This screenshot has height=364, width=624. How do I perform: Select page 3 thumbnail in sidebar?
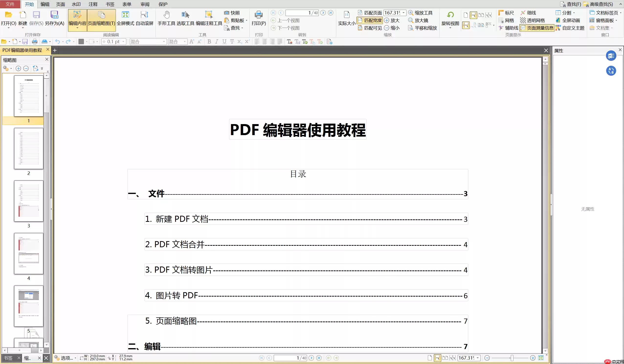click(x=28, y=201)
